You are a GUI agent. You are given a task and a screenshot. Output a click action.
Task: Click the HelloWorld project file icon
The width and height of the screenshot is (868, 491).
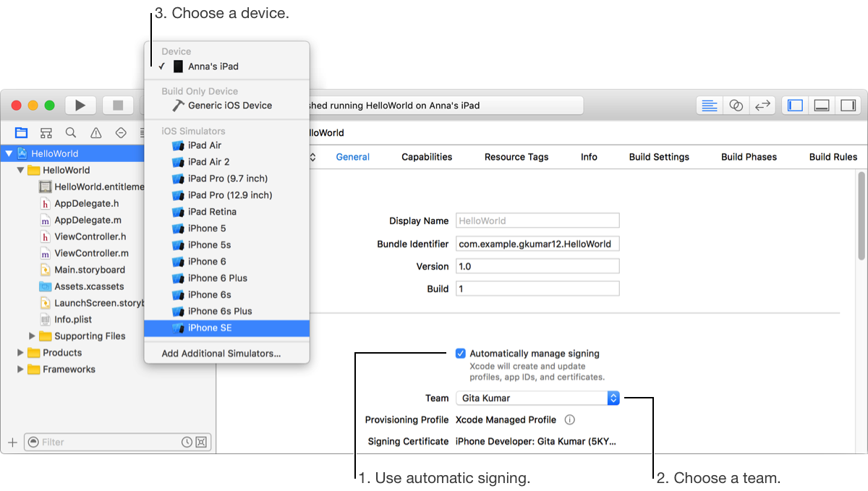coord(22,153)
